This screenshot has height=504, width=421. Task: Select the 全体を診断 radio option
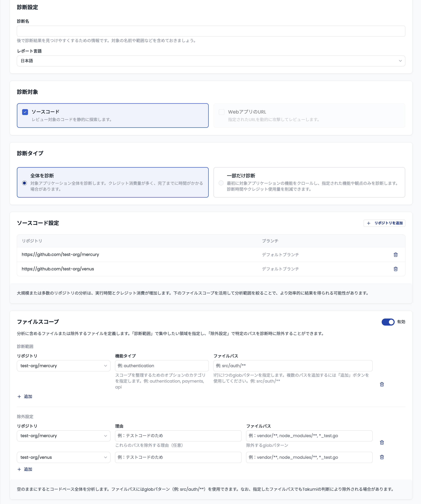click(x=24, y=183)
